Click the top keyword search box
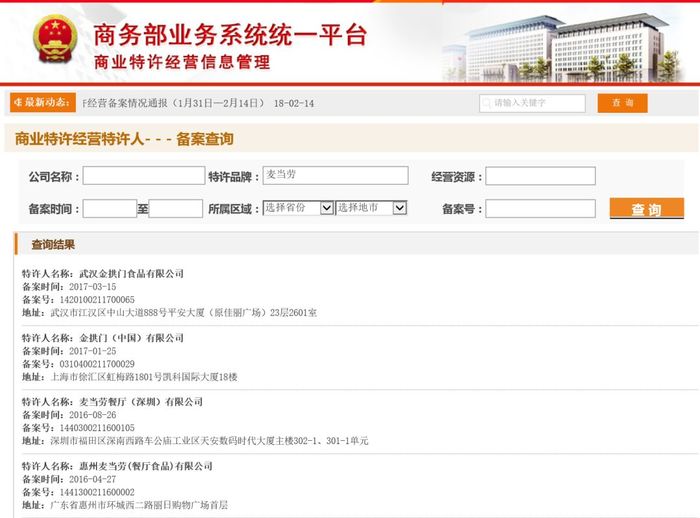 [532, 103]
